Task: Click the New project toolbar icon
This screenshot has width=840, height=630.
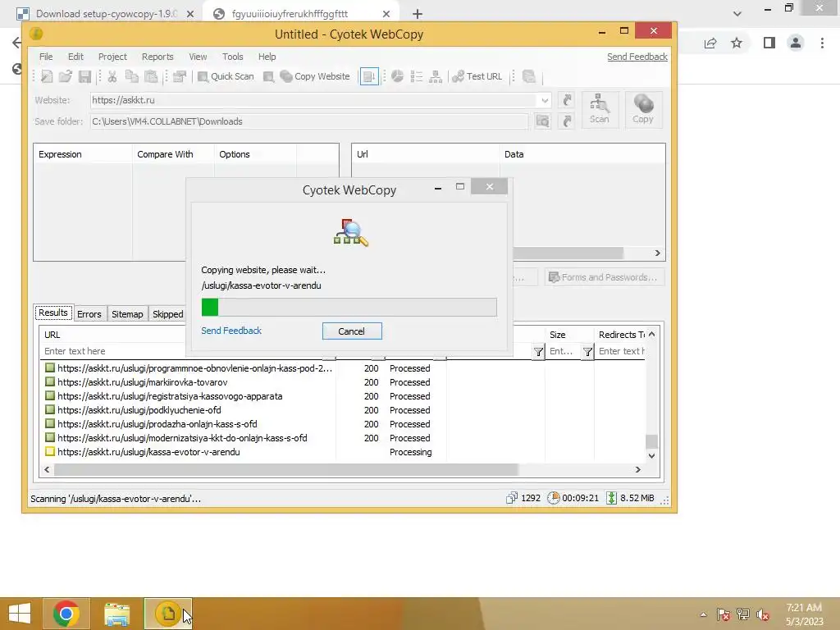Action: [47, 76]
